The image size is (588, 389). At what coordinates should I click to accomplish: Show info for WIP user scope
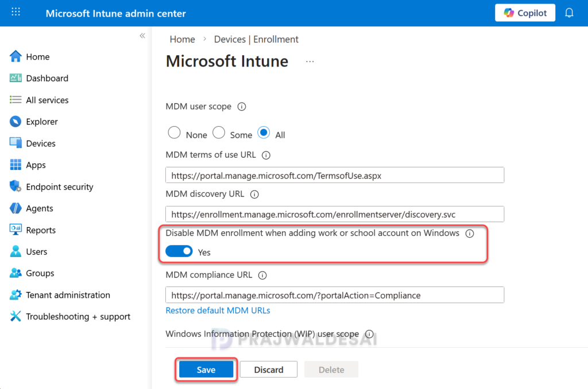pos(369,334)
